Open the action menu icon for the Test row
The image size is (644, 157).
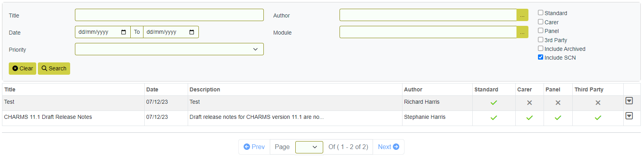coord(629,101)
